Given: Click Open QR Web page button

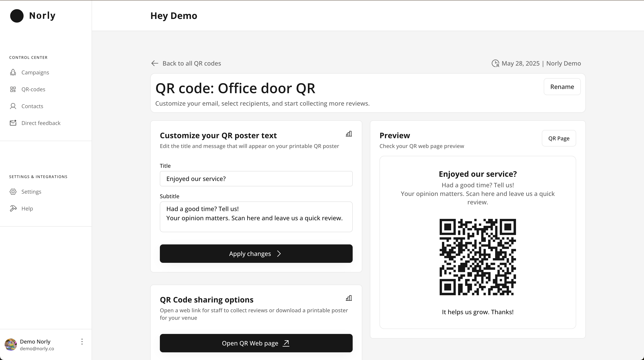Looking at the screenshot, I should coord(256,343).
